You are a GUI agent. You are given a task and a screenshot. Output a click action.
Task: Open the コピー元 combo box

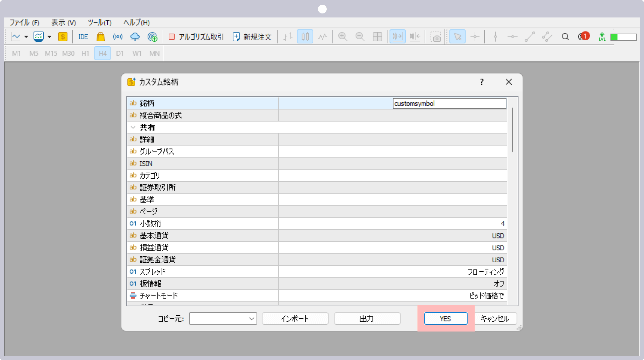[223, 318]
